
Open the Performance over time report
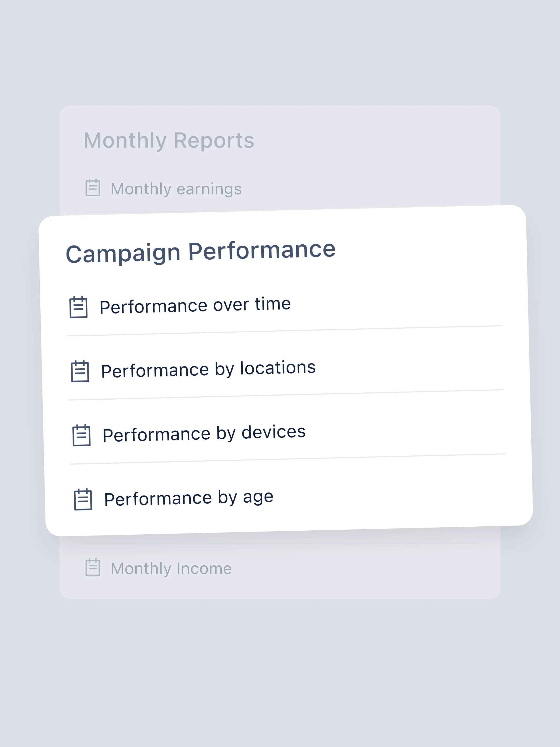(x=195, y=305)
